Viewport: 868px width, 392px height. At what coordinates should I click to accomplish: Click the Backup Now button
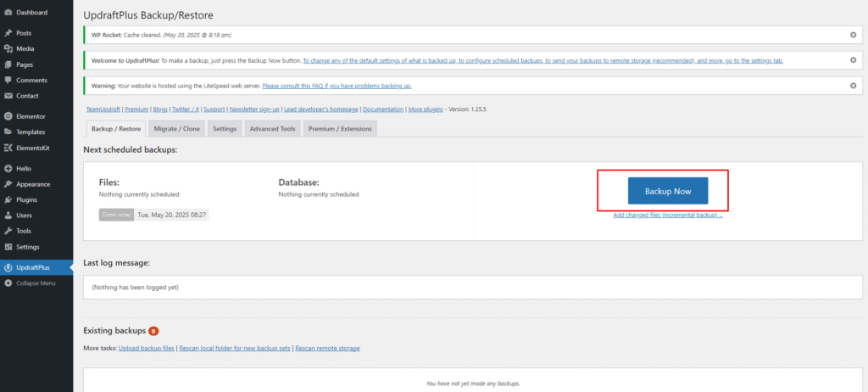[x=668, y=191]
